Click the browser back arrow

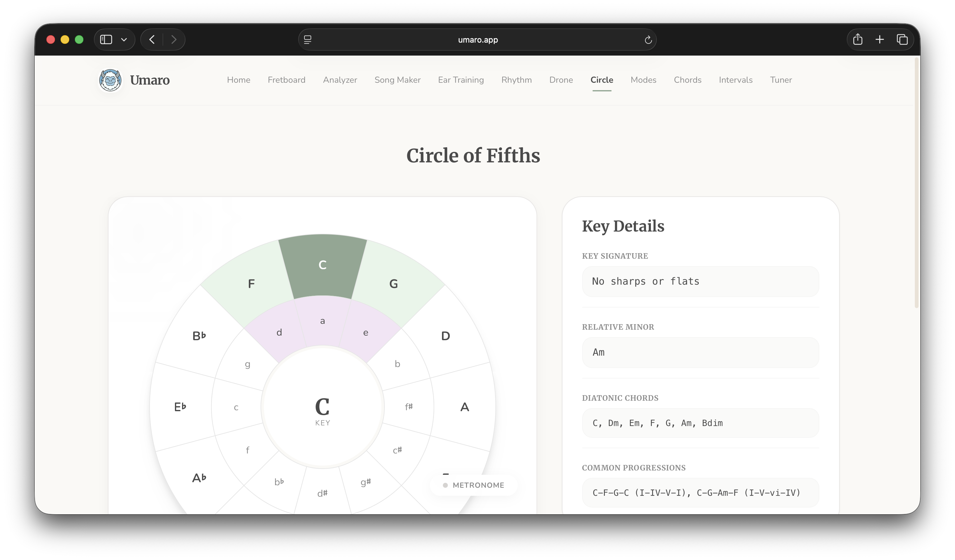click(152, 40)
